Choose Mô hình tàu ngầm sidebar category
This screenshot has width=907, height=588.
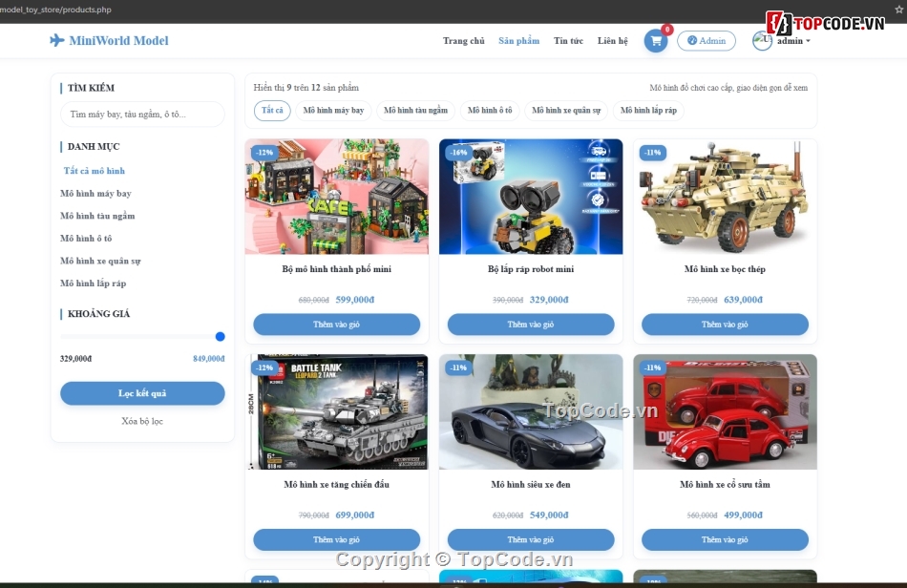tap(97, 216)
